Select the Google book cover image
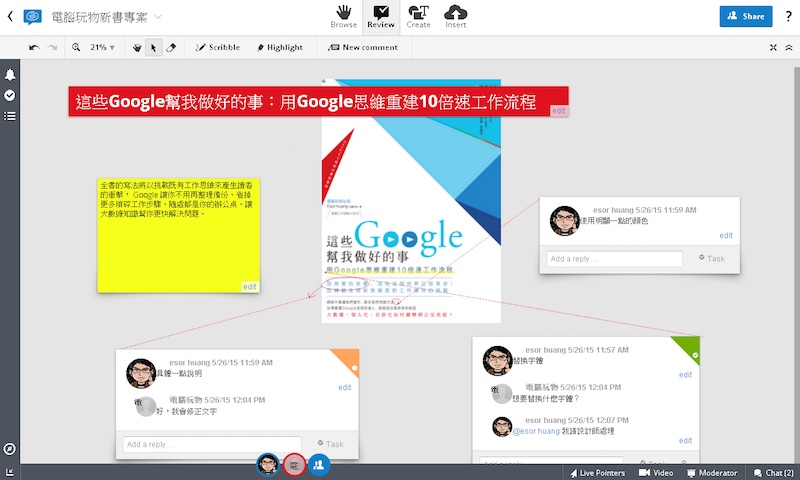Viewport: 800px width, 480px height. 411,201
